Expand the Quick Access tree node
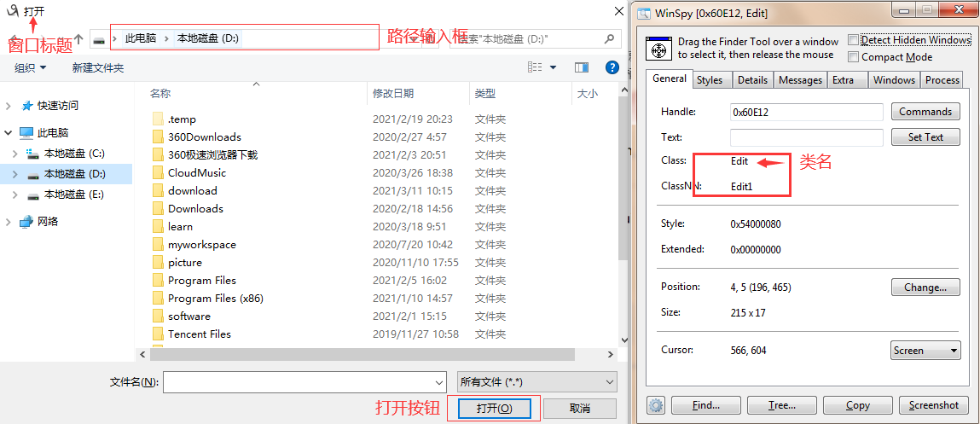Image resolution: width=980 pixels, height=424 pixels. pyautogui.click(x=9, y=106)
